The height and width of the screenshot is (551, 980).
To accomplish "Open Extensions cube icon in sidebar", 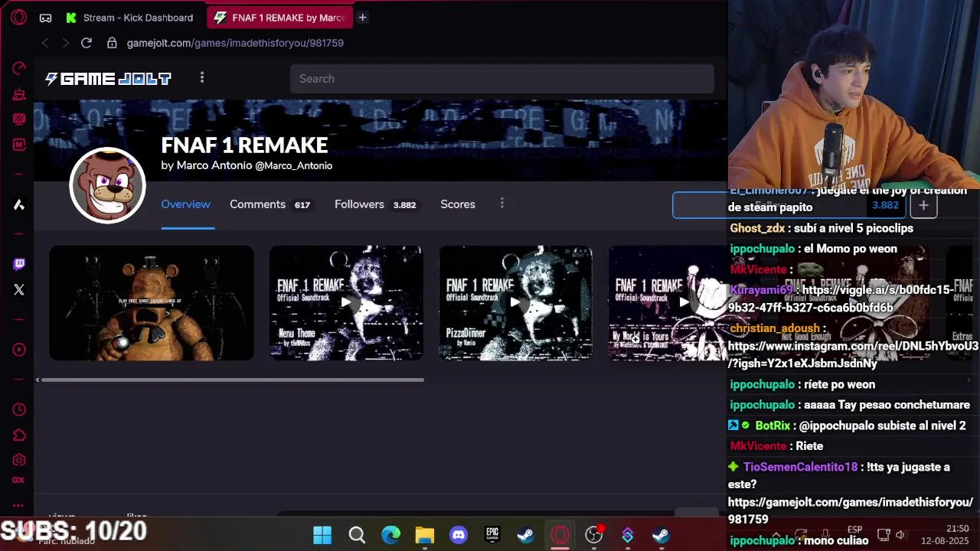I will 19,435.
